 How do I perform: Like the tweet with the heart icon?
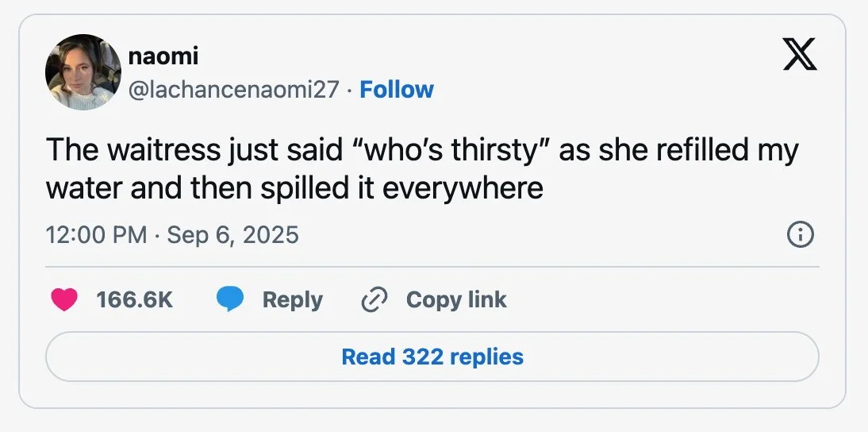pos(64,299)
